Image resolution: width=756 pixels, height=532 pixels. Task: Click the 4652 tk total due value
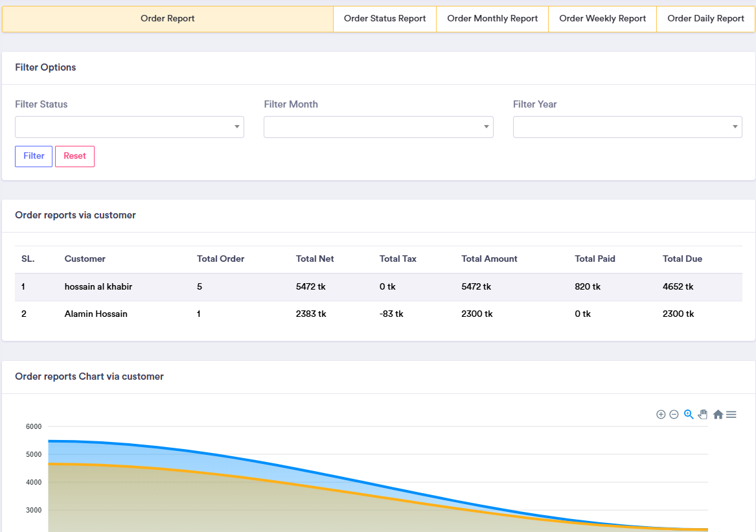(x=678, y=287)
